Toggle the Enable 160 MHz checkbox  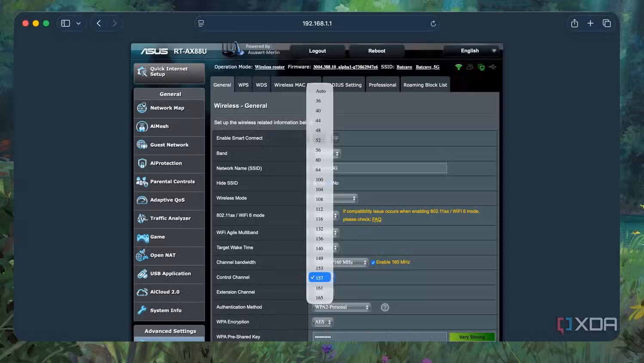pyautogui.click(x=373, y=262)
